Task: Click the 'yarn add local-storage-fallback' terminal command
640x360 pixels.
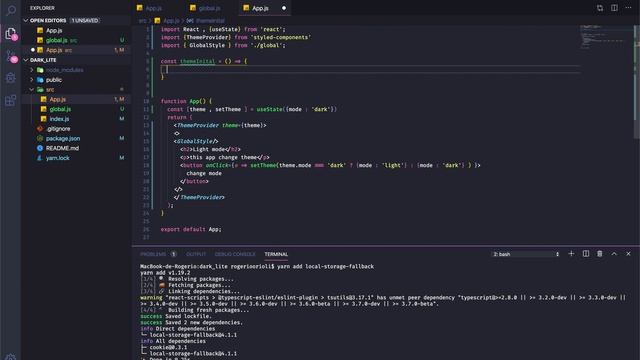Action: click(x=325, y=266)
